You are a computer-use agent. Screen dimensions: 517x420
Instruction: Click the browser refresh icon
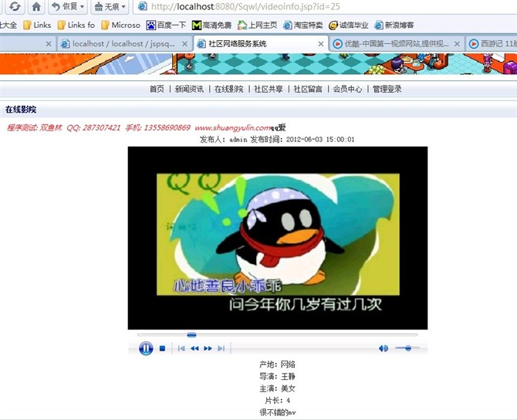pos(15,6)
